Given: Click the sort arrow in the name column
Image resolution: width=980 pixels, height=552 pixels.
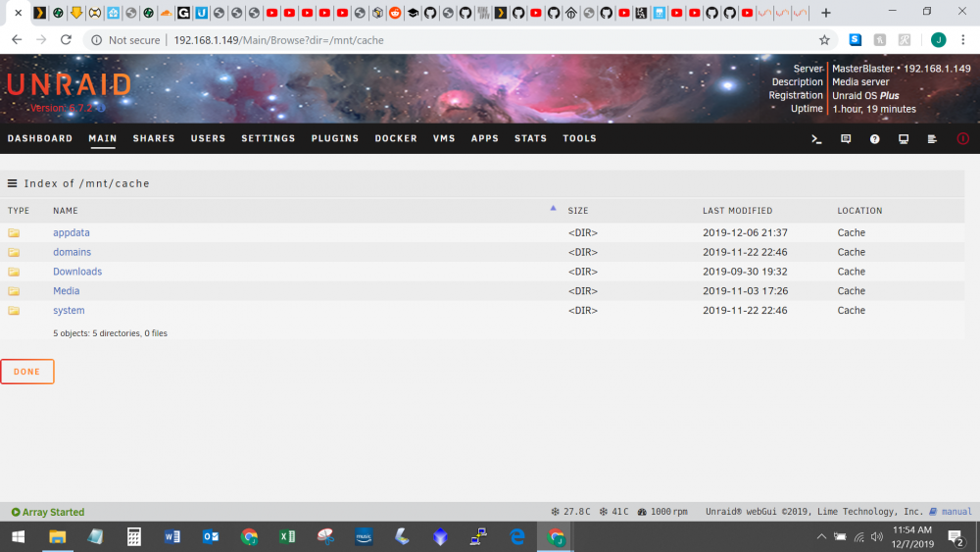Looking at the screenshot, I should click(x=553, y=208).
